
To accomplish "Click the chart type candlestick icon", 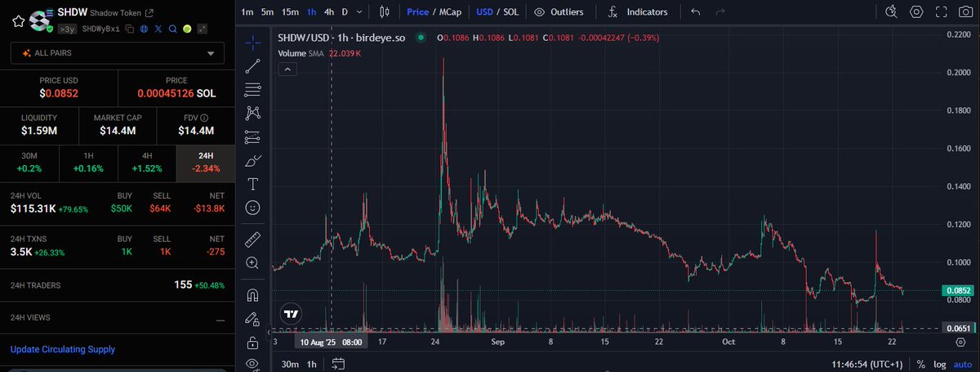I will click(x=385, y=12).
